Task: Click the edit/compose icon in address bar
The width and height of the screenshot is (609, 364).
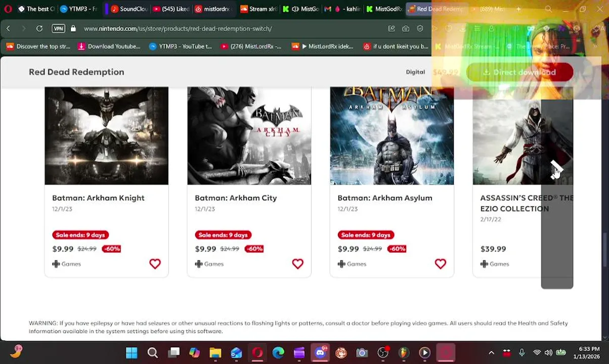Action: (x=391, y=29)
